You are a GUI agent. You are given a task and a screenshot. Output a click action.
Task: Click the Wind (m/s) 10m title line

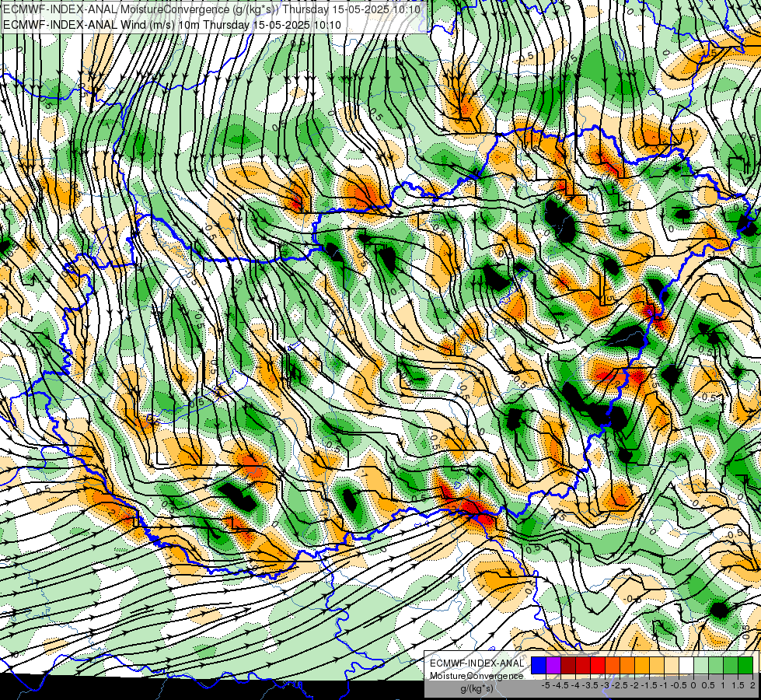point(172,25)
